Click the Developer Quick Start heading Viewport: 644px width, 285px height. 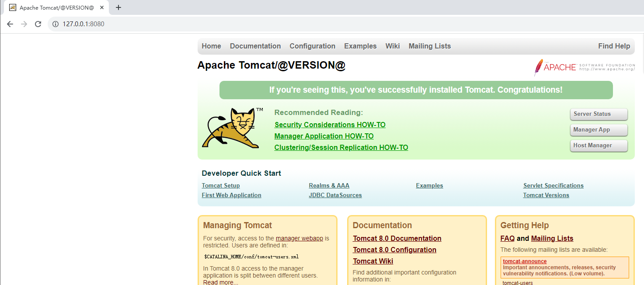point(241,173)
